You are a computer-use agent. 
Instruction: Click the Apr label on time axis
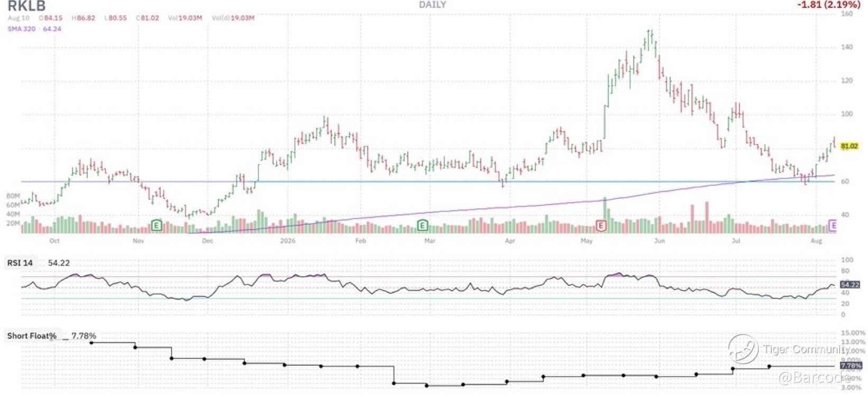(x=510, y=241)
